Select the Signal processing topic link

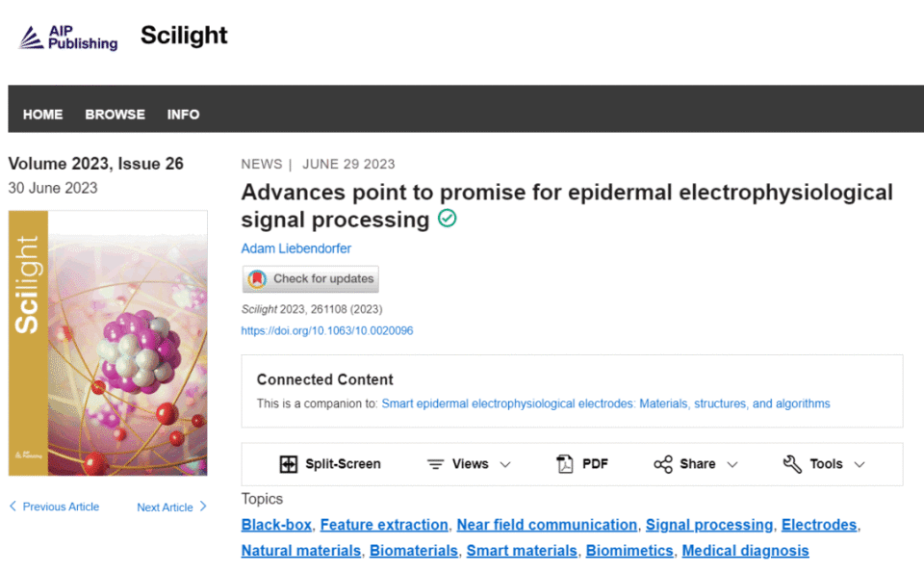[709, 525]
